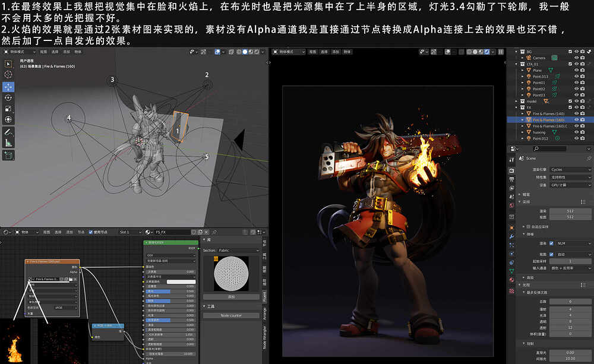Select the Box Select tool in left viewport
The width and height of the screenshot is (594, 364).
pos(8,64)
